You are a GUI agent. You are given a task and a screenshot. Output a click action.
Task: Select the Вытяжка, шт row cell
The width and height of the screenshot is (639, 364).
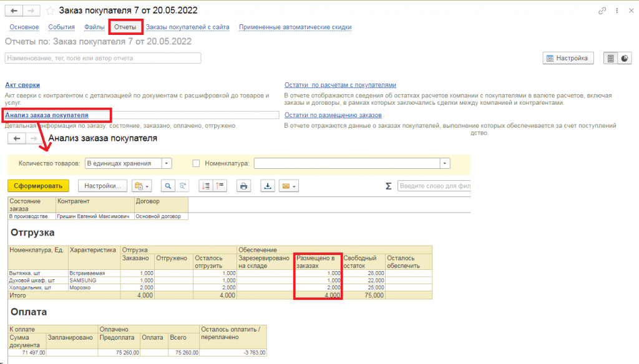[38, 273]
